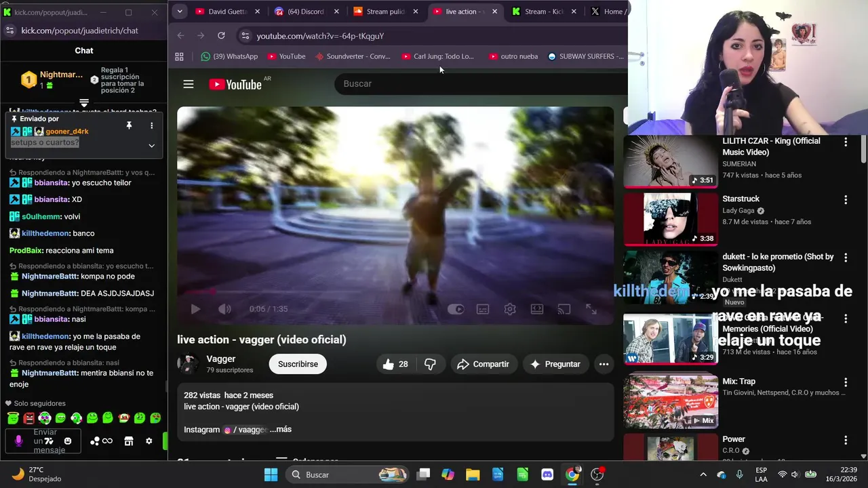
Task: Enter fullscreen in video player
Action: click(x=591, y=309)
